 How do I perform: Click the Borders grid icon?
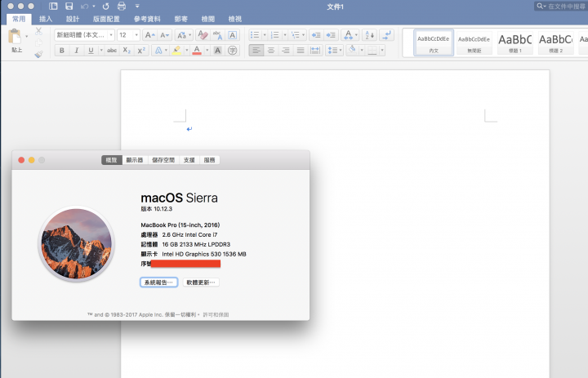click(372, 51)
